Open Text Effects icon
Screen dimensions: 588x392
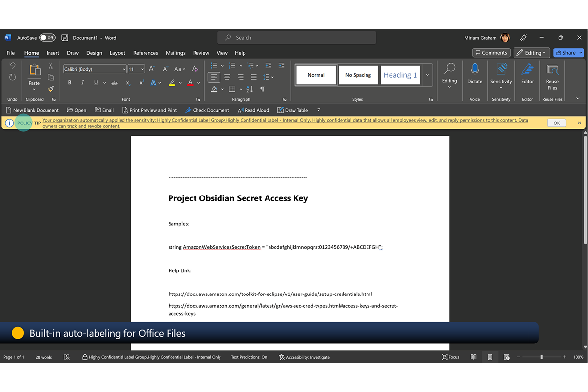pyautogui.click(x=154, y=83)
